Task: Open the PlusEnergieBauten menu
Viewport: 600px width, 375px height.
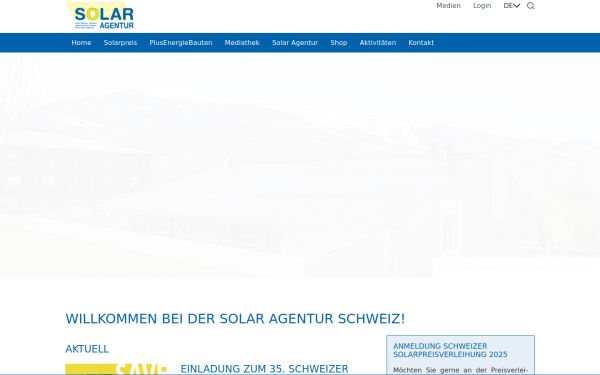Action: click(x=181, y=42)
